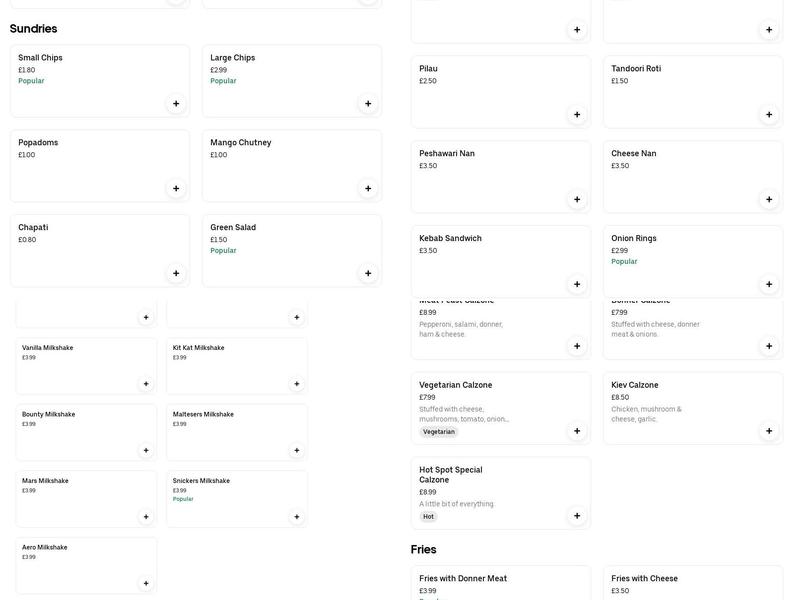Add Hot Spot Special Calzone
The image size is (800, 600).
(577, 516)
